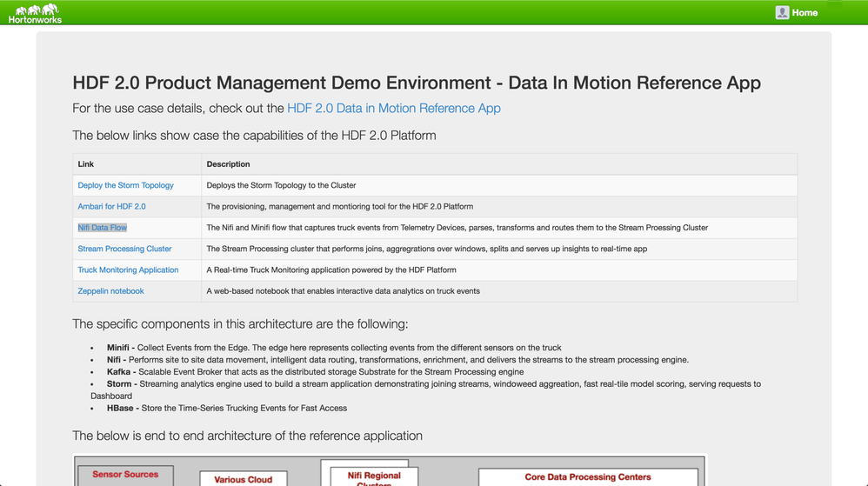
Task: Open the Home menu item
Action: 805,12
